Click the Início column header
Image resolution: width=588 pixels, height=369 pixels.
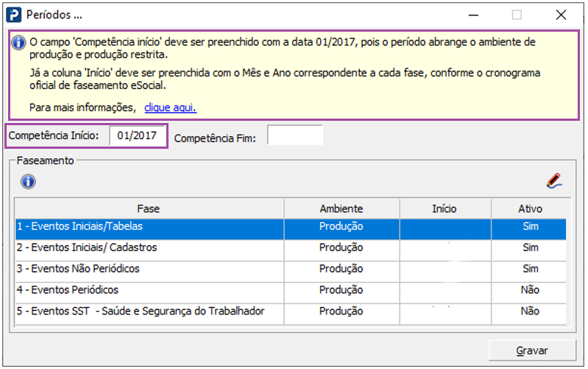[444, 208]
